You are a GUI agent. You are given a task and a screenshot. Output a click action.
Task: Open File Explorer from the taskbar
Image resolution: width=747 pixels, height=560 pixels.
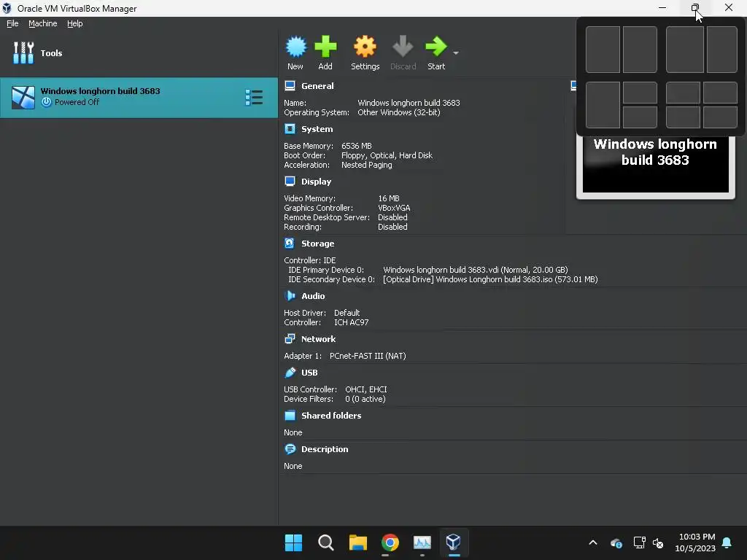point(357,542)
